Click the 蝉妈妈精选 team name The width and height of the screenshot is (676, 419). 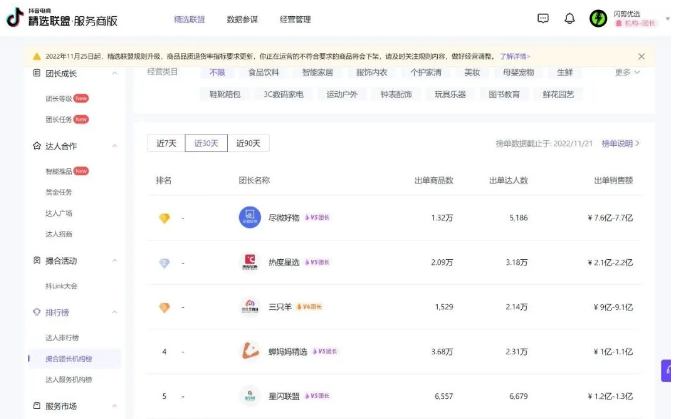coord(288,352)
